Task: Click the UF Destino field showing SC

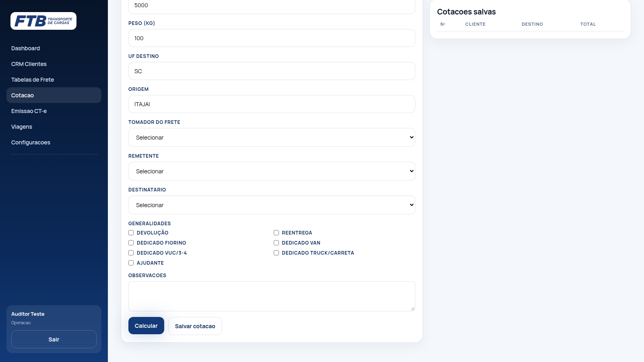Action: coord(272,71)
